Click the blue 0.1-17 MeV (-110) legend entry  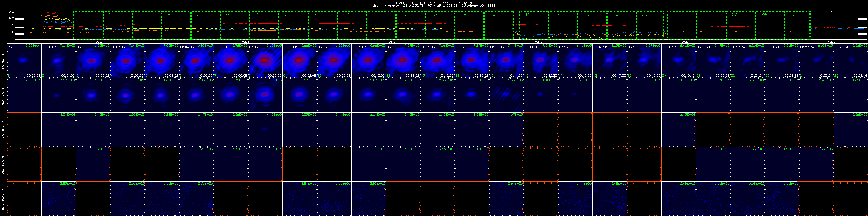pos(56,22)
